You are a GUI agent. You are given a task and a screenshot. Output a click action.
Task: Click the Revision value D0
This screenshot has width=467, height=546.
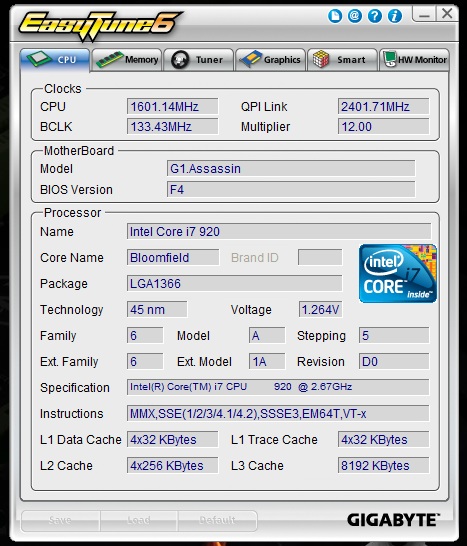(x=394, y=361)
